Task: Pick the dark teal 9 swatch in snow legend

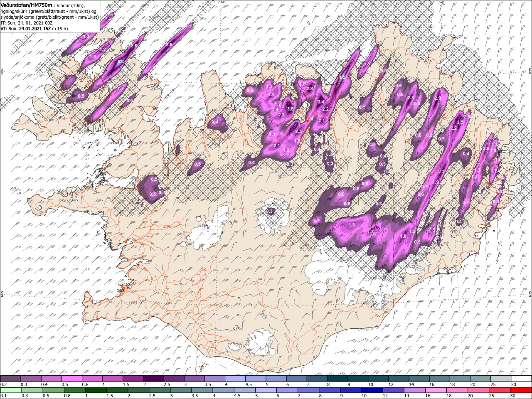Action: (x=357, y=379)
